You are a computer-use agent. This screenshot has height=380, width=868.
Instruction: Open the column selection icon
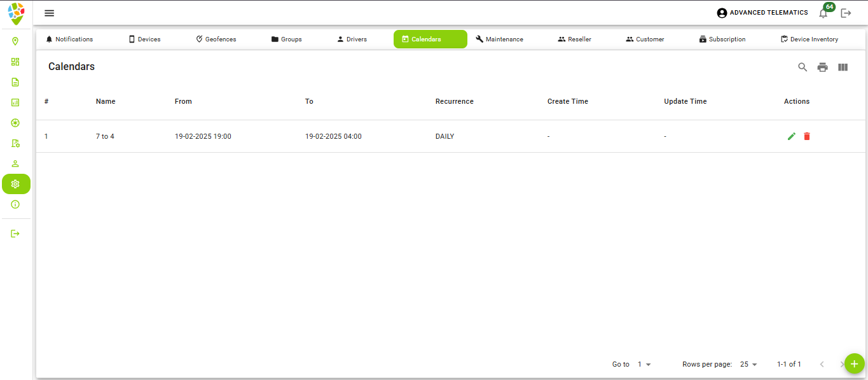843,67
